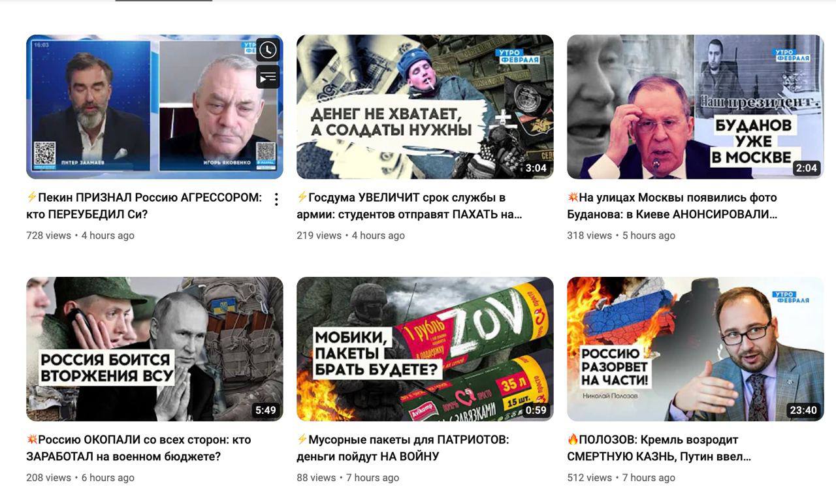
Task: Open the Пекин ПРИЗНАЛ Россию АГРЕССОРОМ thumbnail
Action: [155, 106]
